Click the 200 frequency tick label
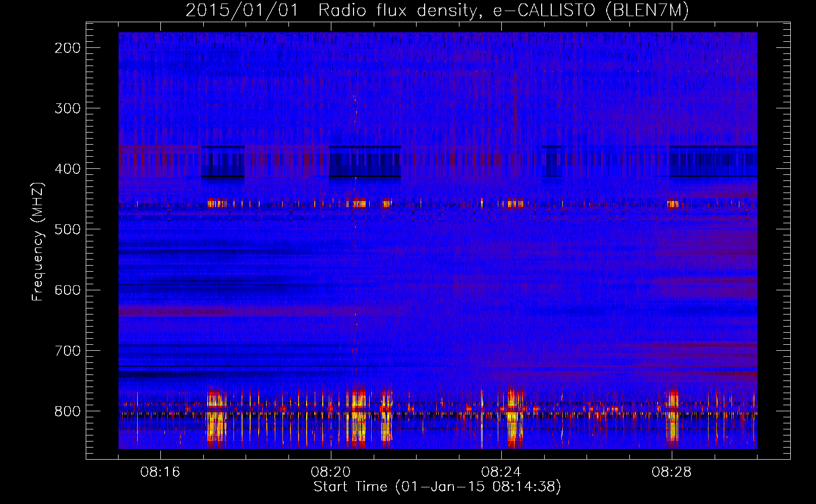The image size is (816, 504). point(68,48)
